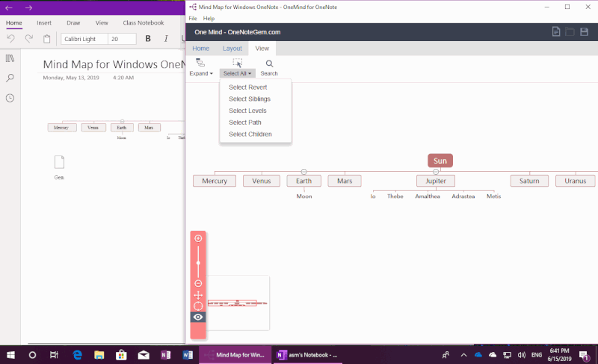Open the Class Notebook tab in OneNote

tap(144, 23)
